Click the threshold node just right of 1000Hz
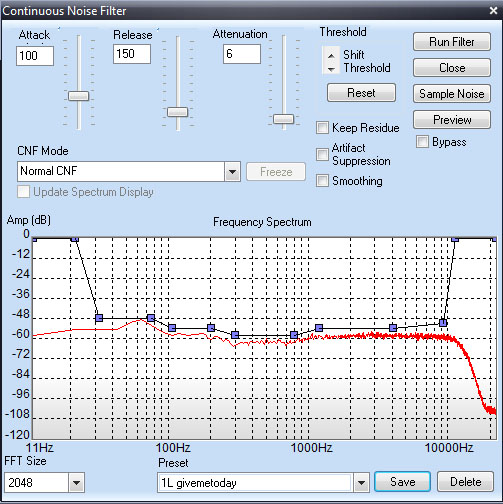 point(319,328)
